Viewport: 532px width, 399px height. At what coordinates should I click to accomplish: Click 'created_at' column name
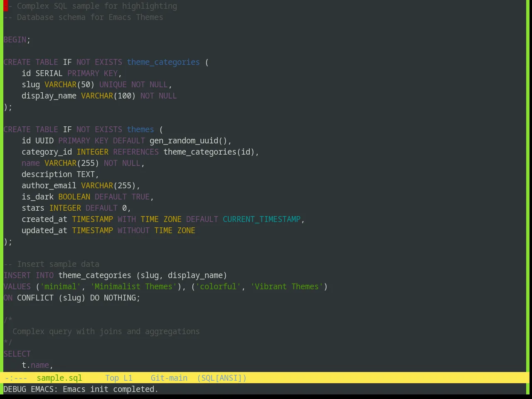pyautogui.click(x=44, y=219)
